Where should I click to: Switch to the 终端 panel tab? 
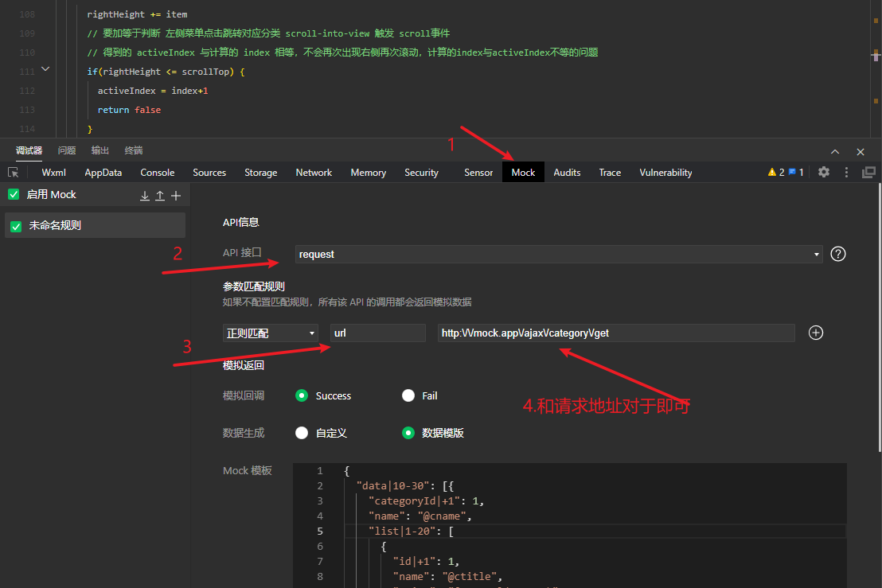coord(133,150)
